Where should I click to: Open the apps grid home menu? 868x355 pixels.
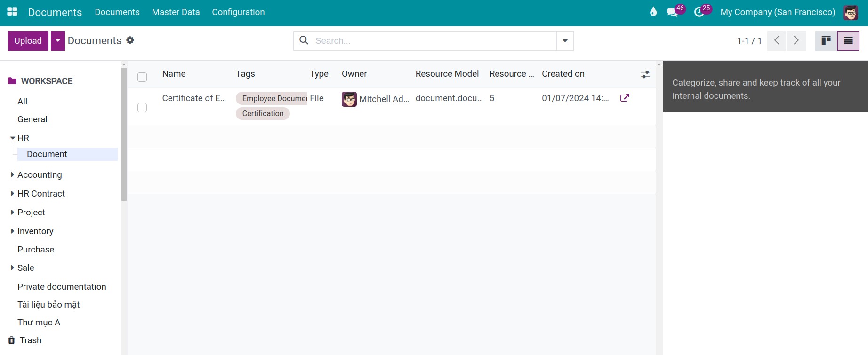pyautogui.click(x=12, y=12)
